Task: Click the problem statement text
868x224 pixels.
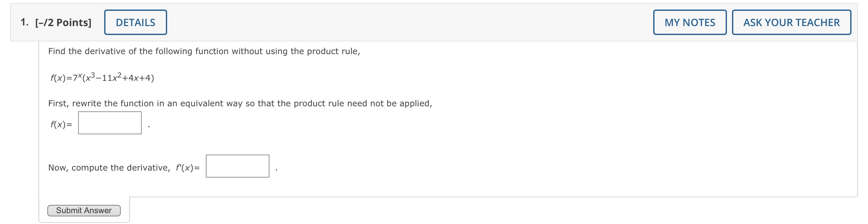Action: [x=204, y=51]
